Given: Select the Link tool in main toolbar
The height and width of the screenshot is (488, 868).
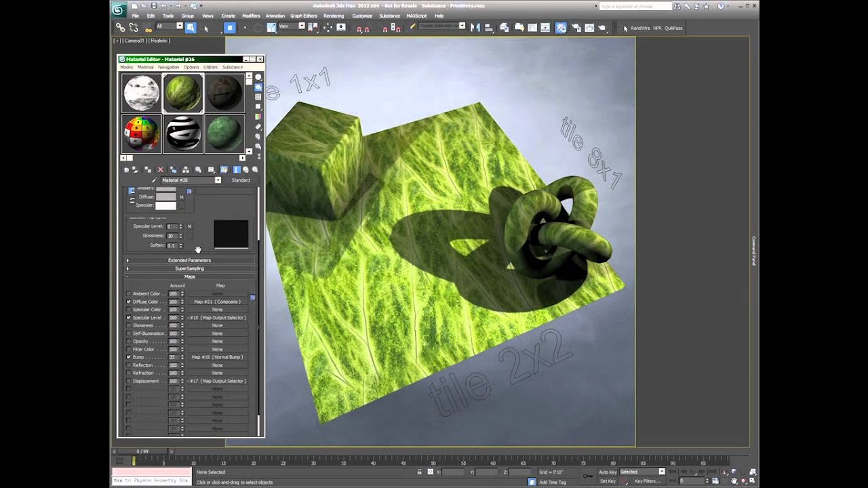Looking at the screenshot, I should pyautogui.click(x=120, y=28).
